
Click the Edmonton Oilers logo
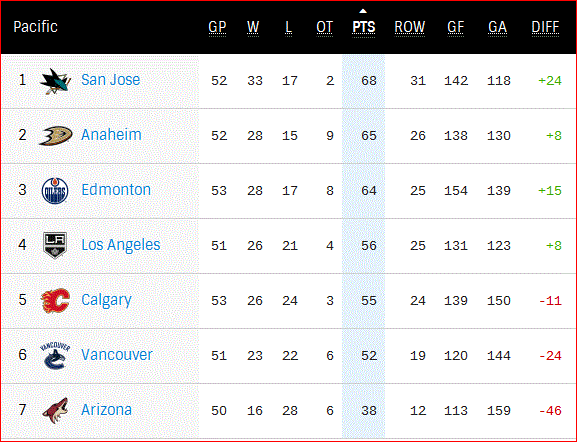tap(55, 191)
